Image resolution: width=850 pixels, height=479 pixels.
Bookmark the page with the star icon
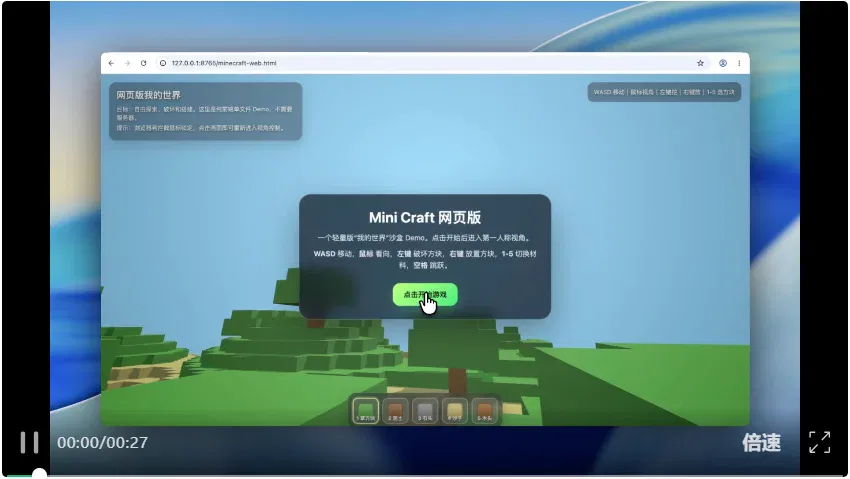tap(700, 63)
